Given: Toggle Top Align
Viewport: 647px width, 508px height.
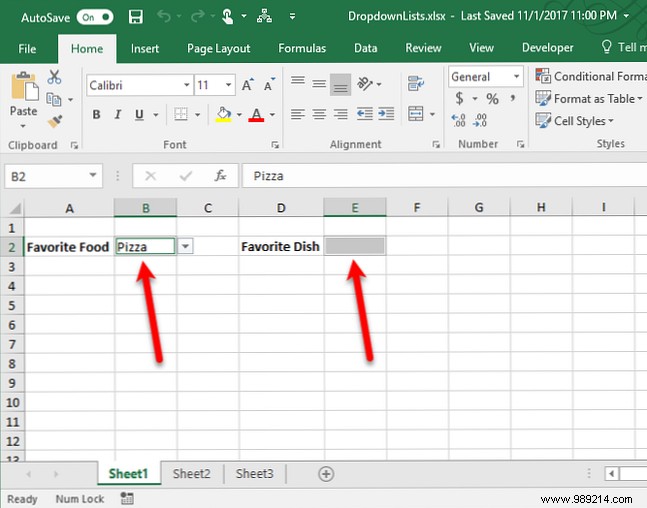Looking at the screenshot, I should pyautogui.click(x=298, y=81).
